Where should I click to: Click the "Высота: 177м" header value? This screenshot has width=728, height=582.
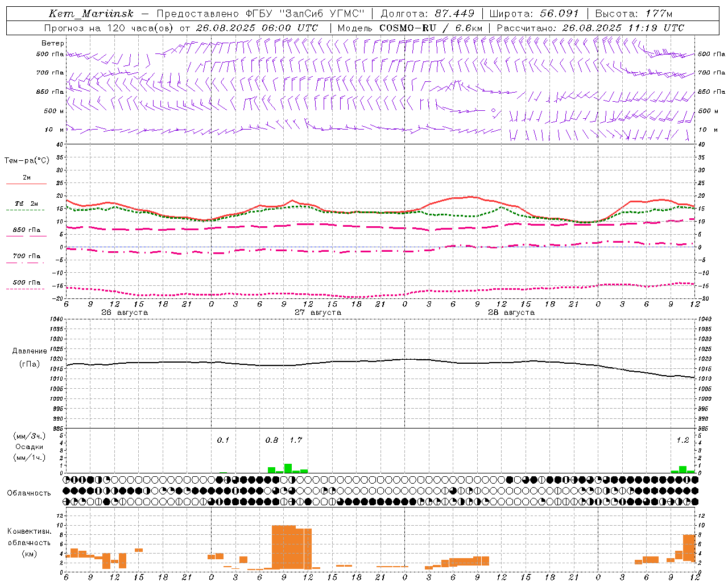[634, 14]
